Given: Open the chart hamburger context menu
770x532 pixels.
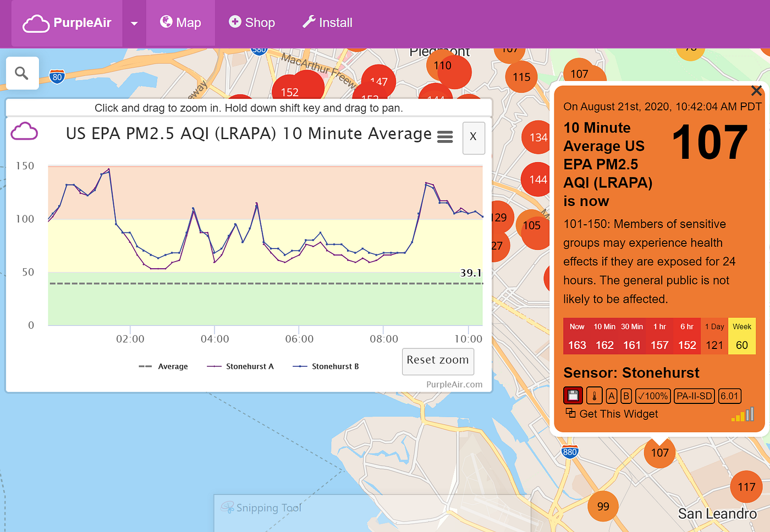Looking at the screenshot, I should click(x=444, y=137).
